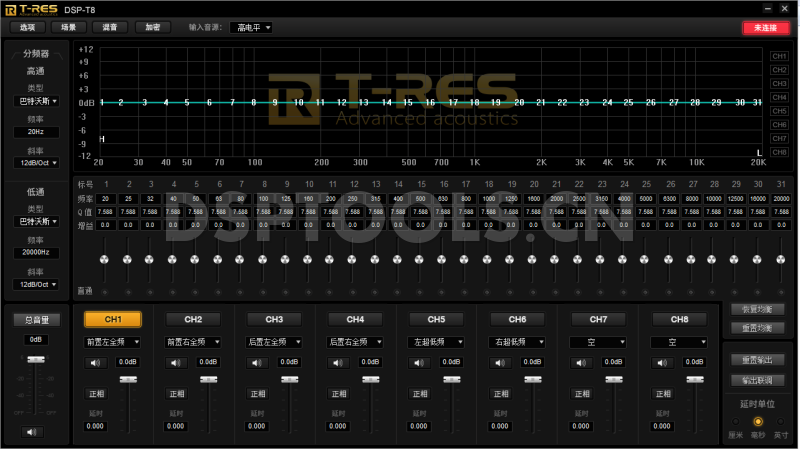Open CH5 左超低频 output type dropdown
This screenshot has width=800, height=449.
436,342
